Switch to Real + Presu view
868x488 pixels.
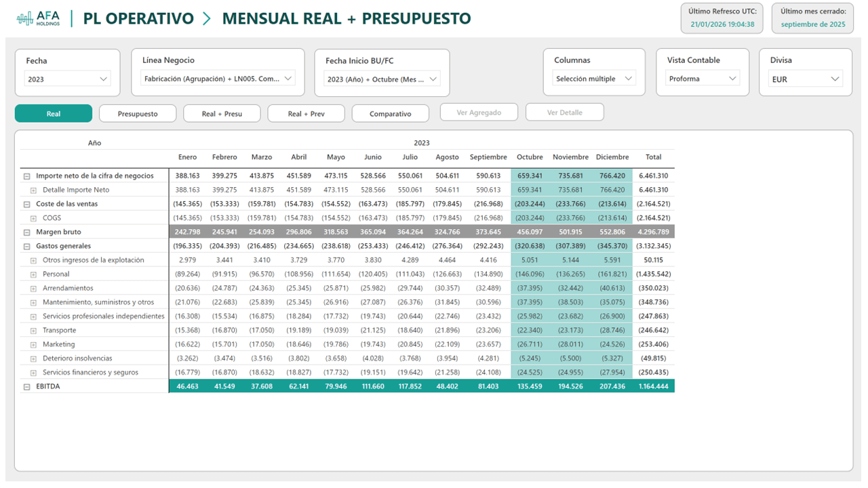click(x=222, y=114)
